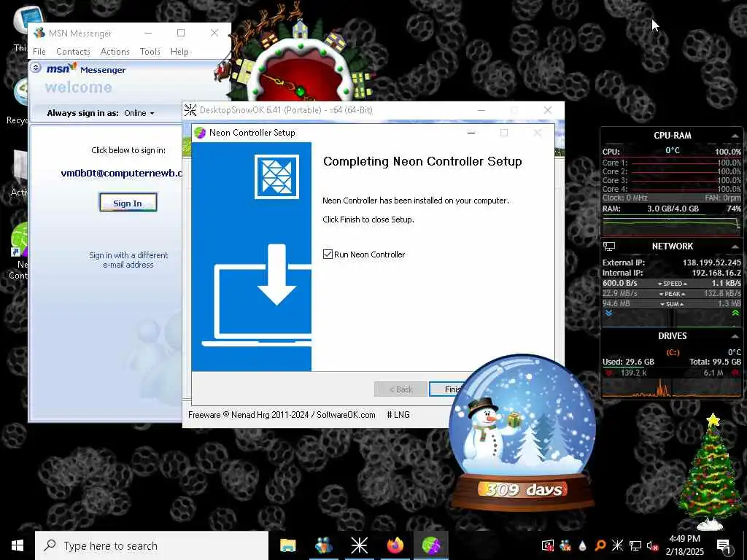This screenshot has height=560, width=747.
Task: Open MSN Messenger File menu
Action: pyautogui.click(x=39, y=52)
